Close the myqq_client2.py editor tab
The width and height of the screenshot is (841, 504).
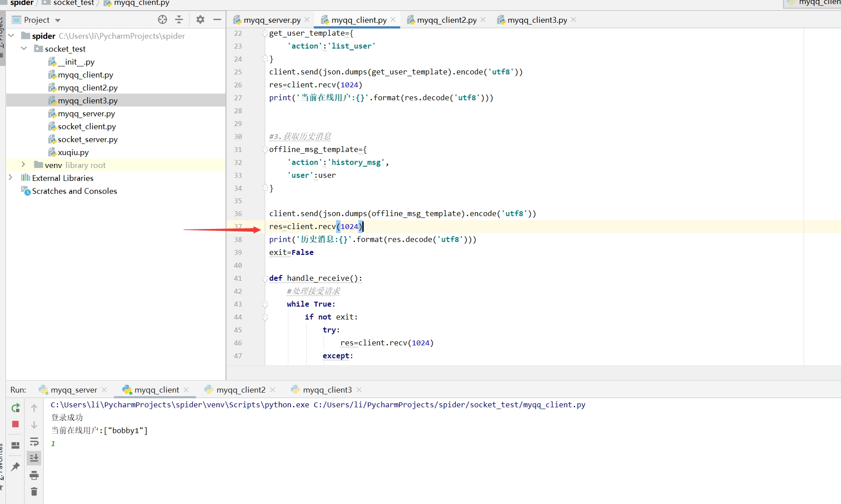click(x=483, y=20)
